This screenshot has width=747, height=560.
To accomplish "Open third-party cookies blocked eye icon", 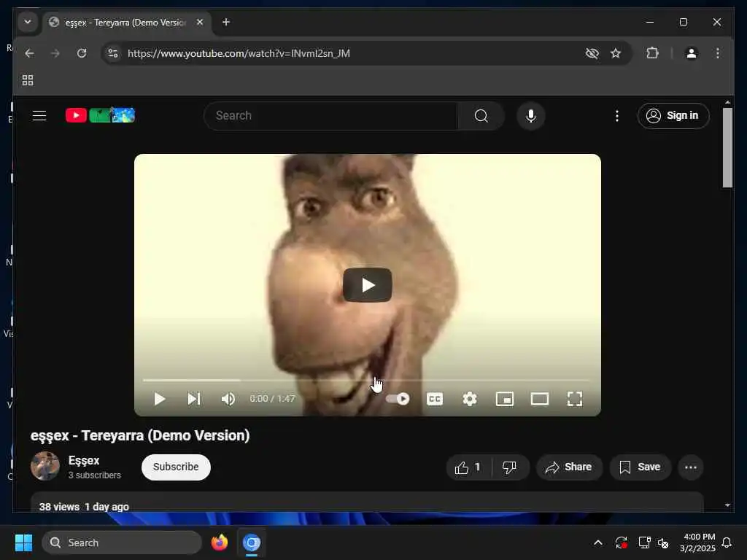I will pyautogui.click(x=592, y=53).
